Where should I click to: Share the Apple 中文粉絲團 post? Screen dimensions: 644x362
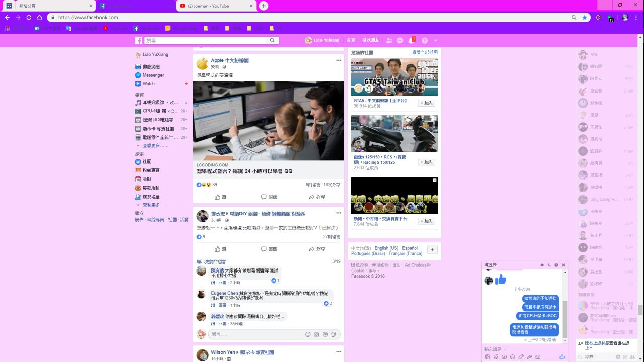317,197
